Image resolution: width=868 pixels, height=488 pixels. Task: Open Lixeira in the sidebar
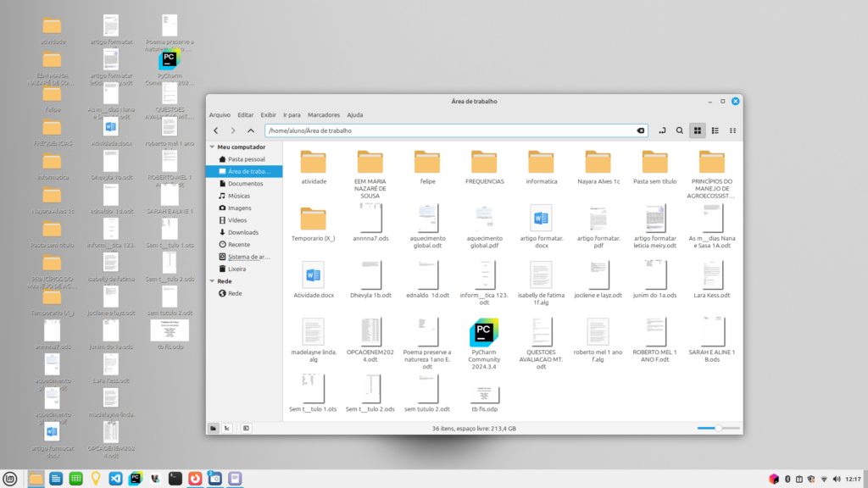(236, 269)
